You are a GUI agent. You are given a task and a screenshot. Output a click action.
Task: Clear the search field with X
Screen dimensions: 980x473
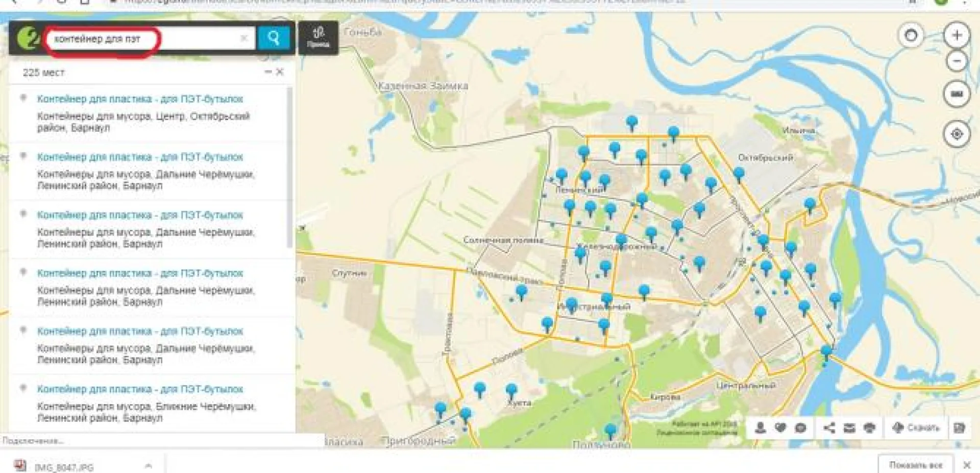[244, 38]
